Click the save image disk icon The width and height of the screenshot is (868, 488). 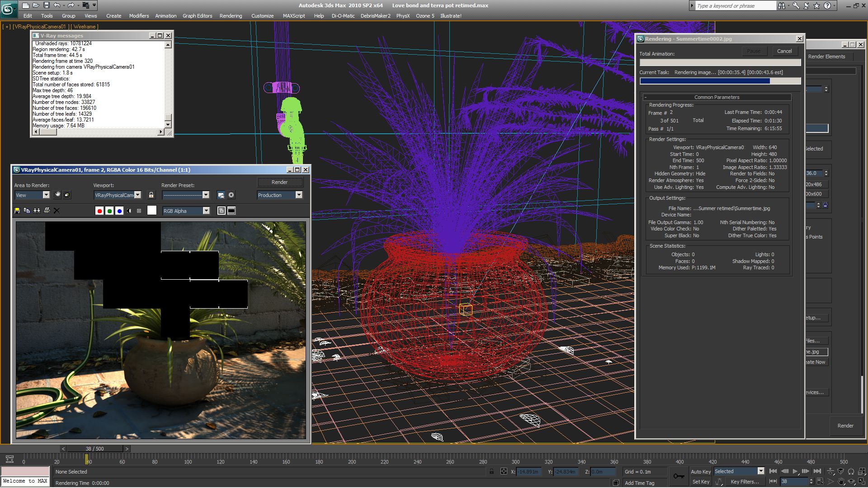point(17,211)
